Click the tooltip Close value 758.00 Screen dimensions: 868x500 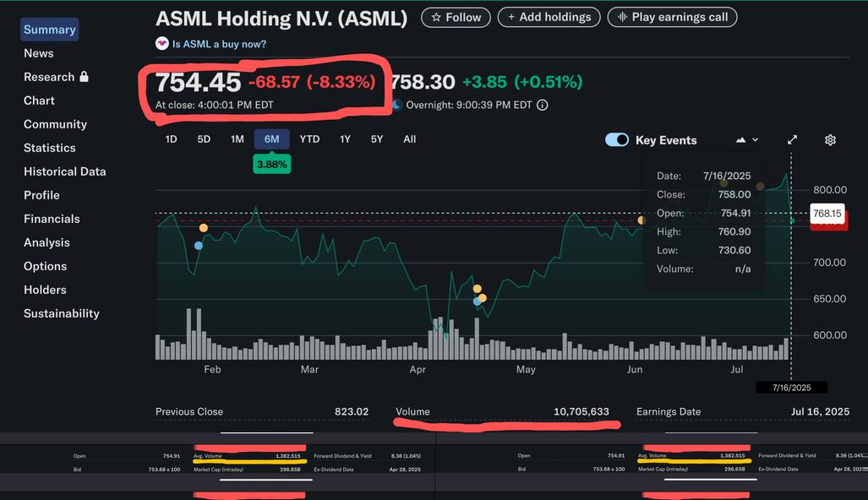click(x=734, y=195)
